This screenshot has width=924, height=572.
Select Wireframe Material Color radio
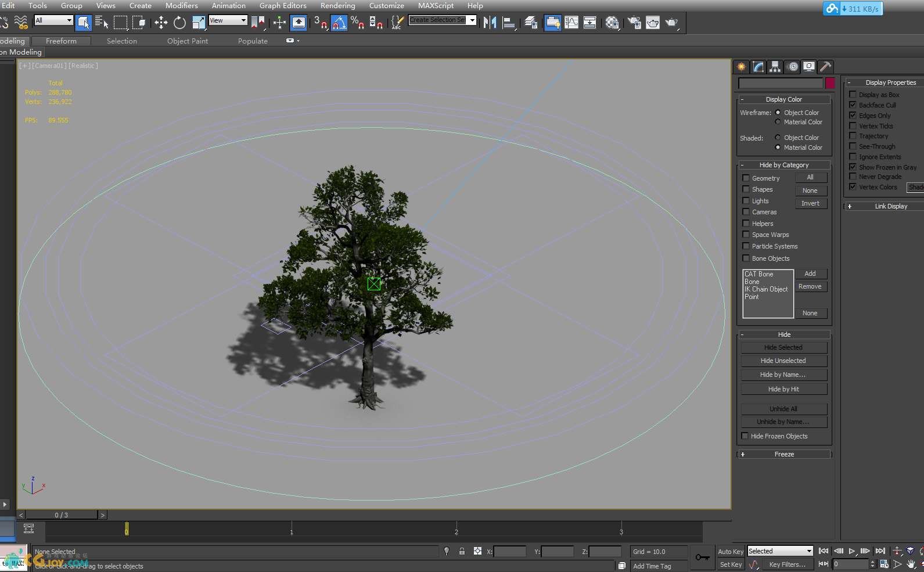[x=778, y=122]
